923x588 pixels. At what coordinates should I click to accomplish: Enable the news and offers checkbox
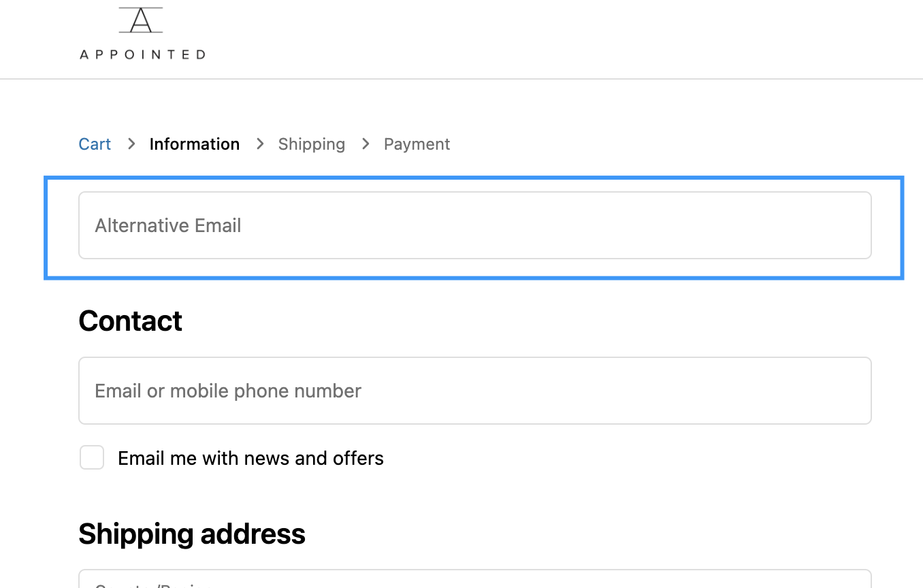(x=92, y=458)
